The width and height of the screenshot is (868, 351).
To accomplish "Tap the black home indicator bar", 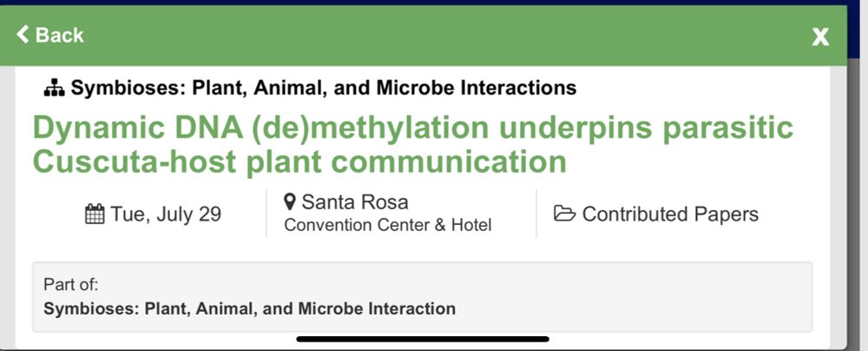I will coord(423,339).
